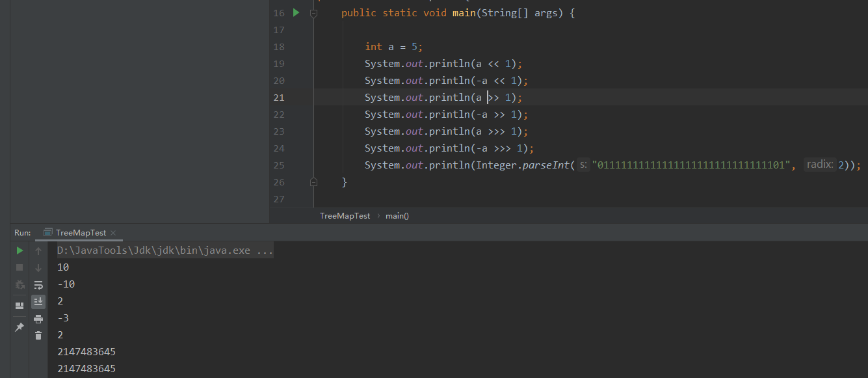Click the Print console output icon
This screenshot has height=378, width=868.
click(x=38, y=319)
